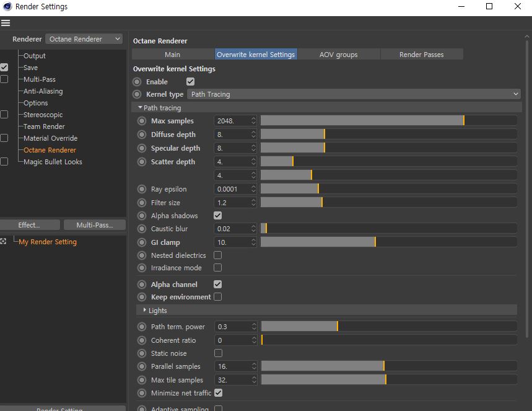
Task: Click the animation dot beside Path term. power
Action: [142, 327]
